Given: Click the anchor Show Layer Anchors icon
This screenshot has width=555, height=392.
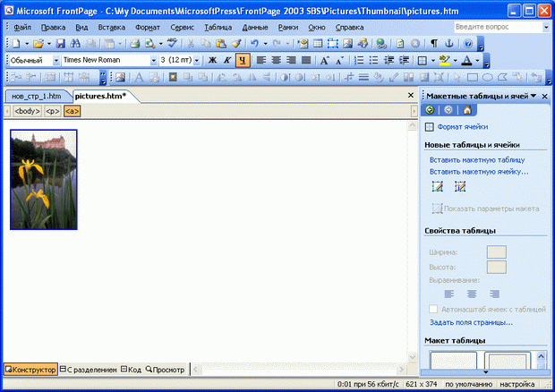Looking at the screenshot, I should click(x=448, y=44).
